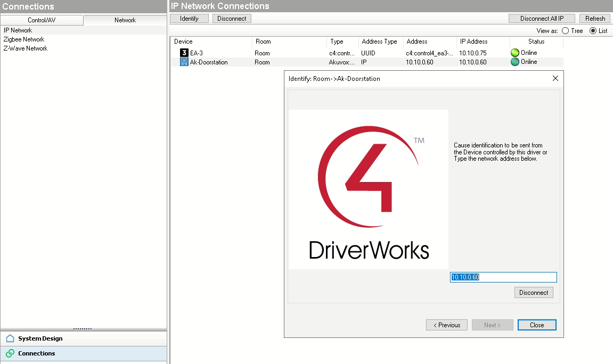Screen dimensions: 613x364
Task: Click teal Online status icon for Ak-Doorstation
Action: point(514,62)
